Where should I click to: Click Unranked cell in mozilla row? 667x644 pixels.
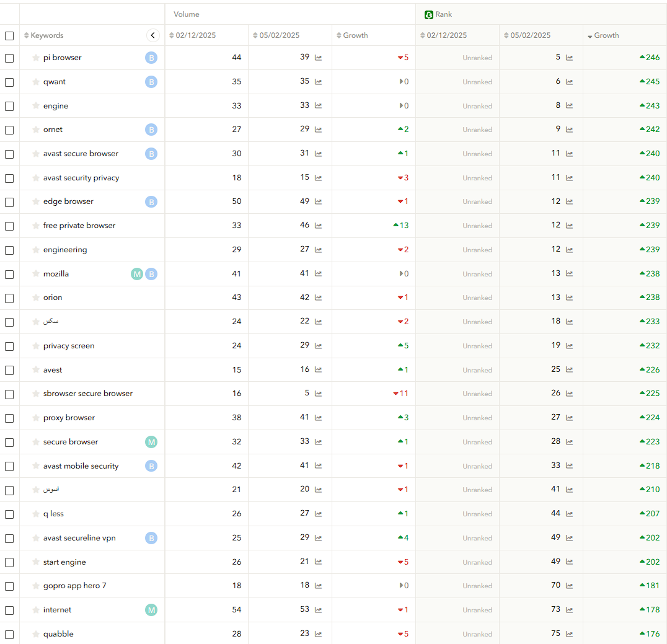coord(477,274)
